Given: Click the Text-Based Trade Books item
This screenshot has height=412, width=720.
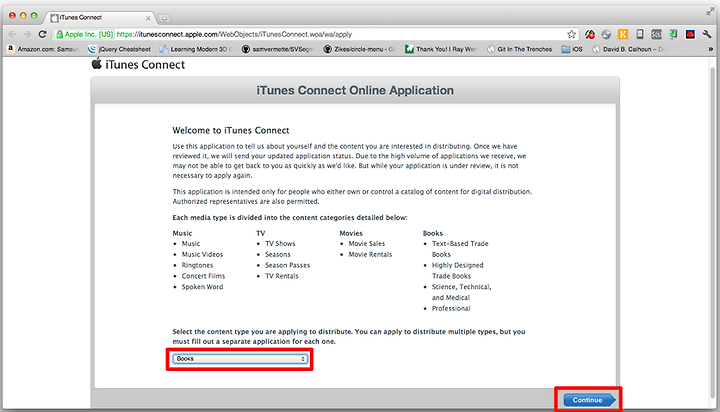Looking at the screenshot, I should click(x=460, y=249).
